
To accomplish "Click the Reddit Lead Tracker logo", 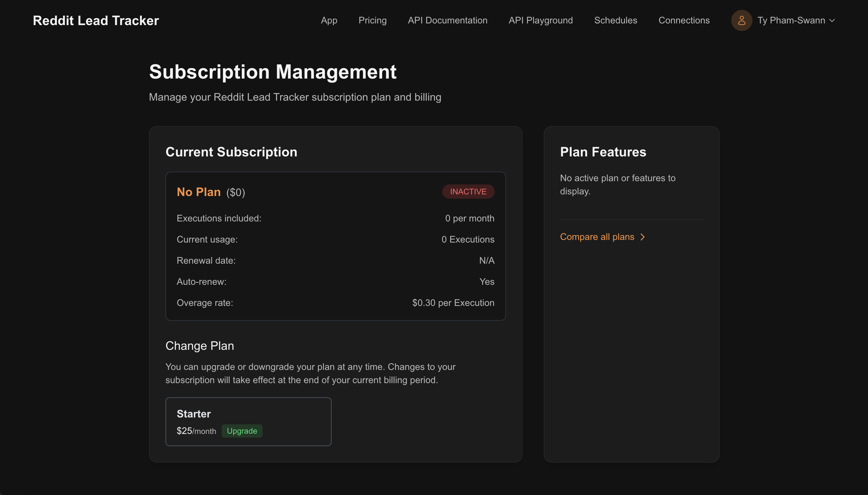I will [95, 20].
